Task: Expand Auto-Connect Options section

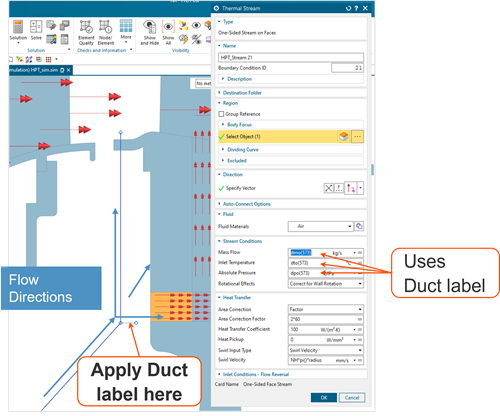Action: (x=219, y=204)
